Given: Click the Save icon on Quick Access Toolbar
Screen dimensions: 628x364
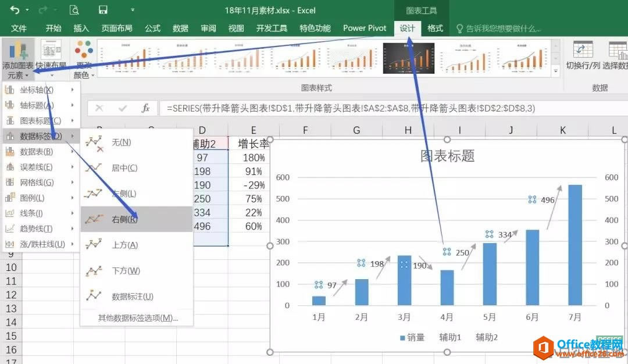Looking at the screenshot, I should coord(103,10).
